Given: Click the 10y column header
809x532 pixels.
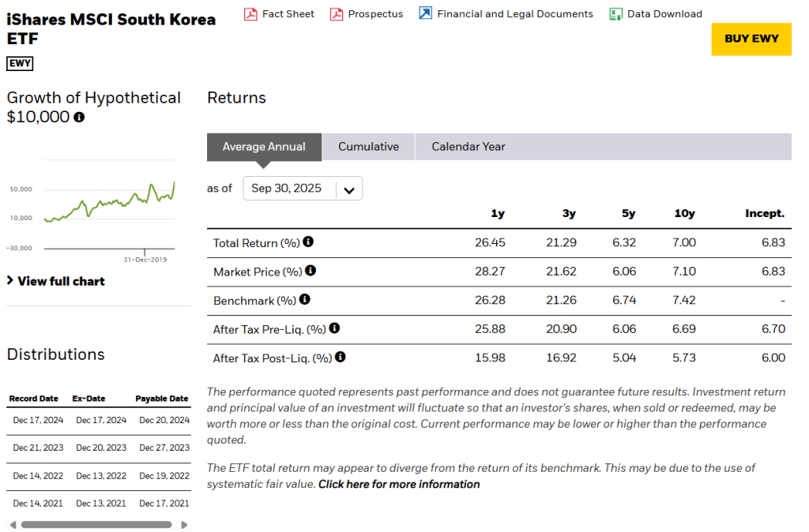Looking at the screenshot, I should pos(685,213).
